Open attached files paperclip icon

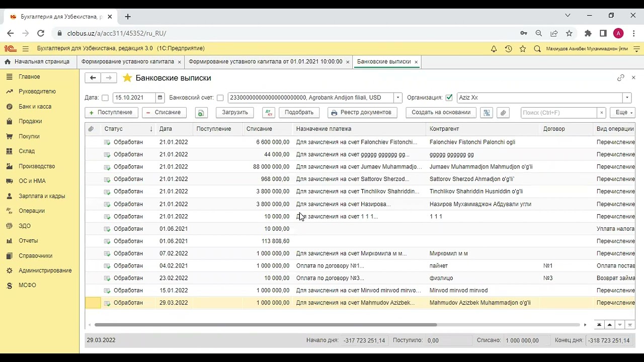point(503,113)
